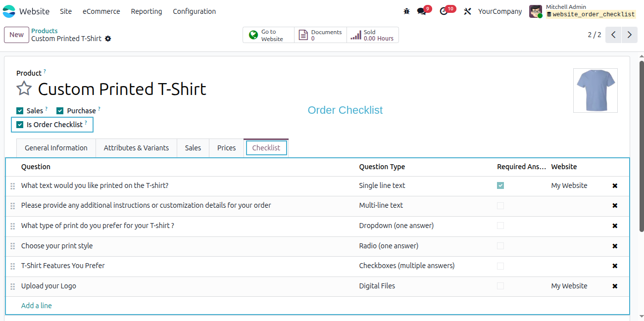This screenshot has width=644, height=321.
Task: Toggle required answer for 'additional instructions' question
Action: pos(500,205)
